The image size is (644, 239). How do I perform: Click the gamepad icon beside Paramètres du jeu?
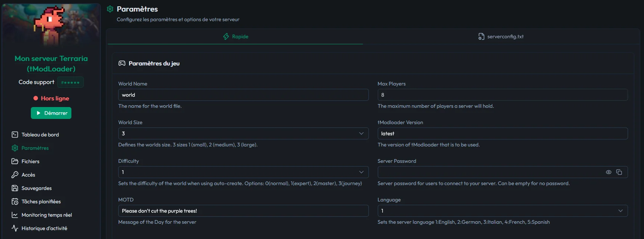tap(122, 63)
